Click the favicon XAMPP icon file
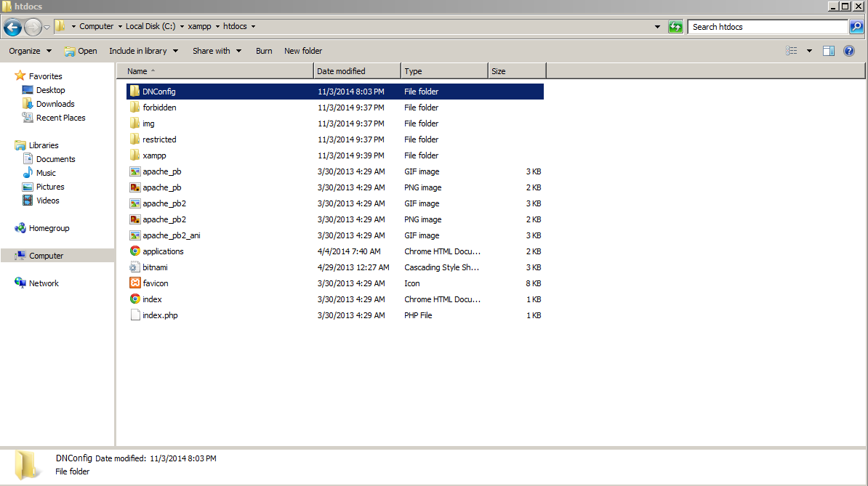Screen dimensions: 868x486 pyautogui.click(x=134, y=283)
